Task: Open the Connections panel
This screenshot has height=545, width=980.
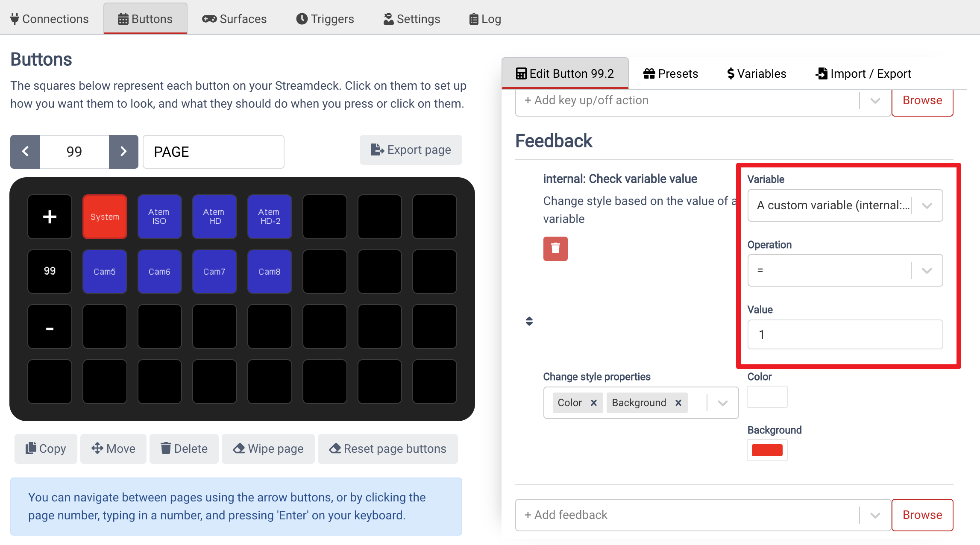Action: [x=49, y=18]
